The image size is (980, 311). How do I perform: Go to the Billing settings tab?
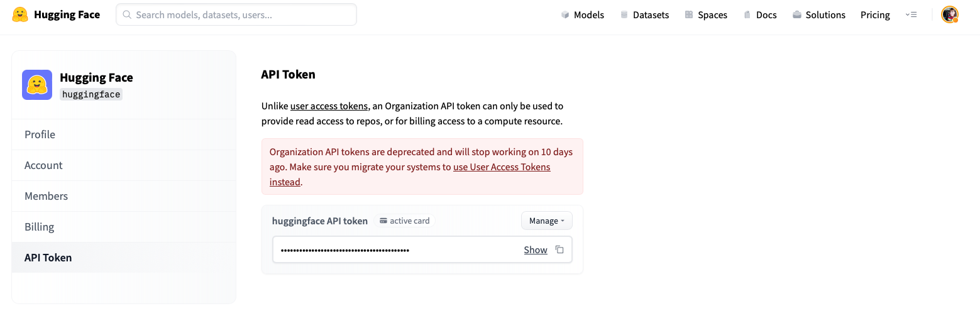39,227
